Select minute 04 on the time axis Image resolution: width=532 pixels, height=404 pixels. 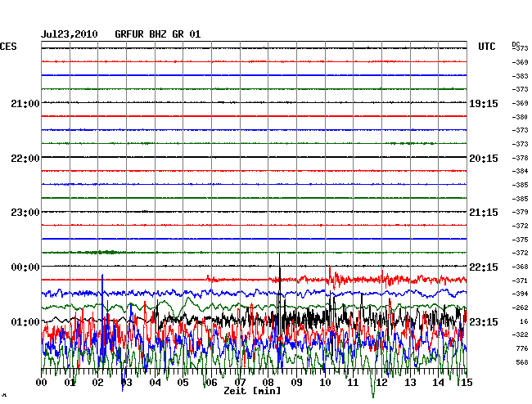point(155,383)
